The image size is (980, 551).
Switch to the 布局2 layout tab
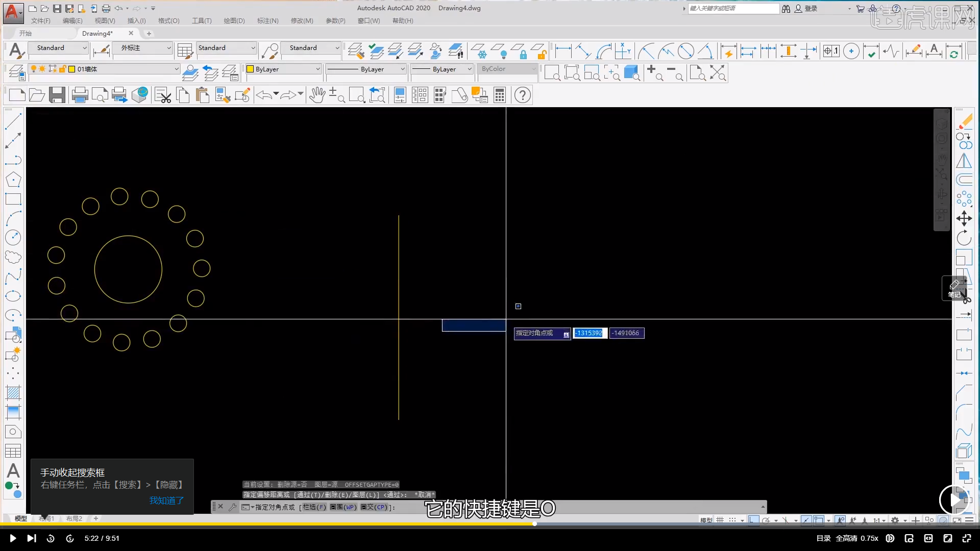coord(74,518)
